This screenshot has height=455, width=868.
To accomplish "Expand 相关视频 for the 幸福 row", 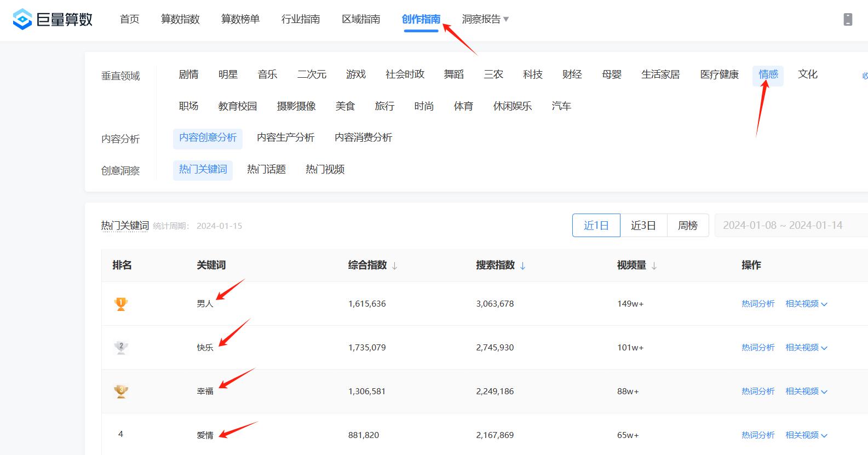I will tap(806, 391).
